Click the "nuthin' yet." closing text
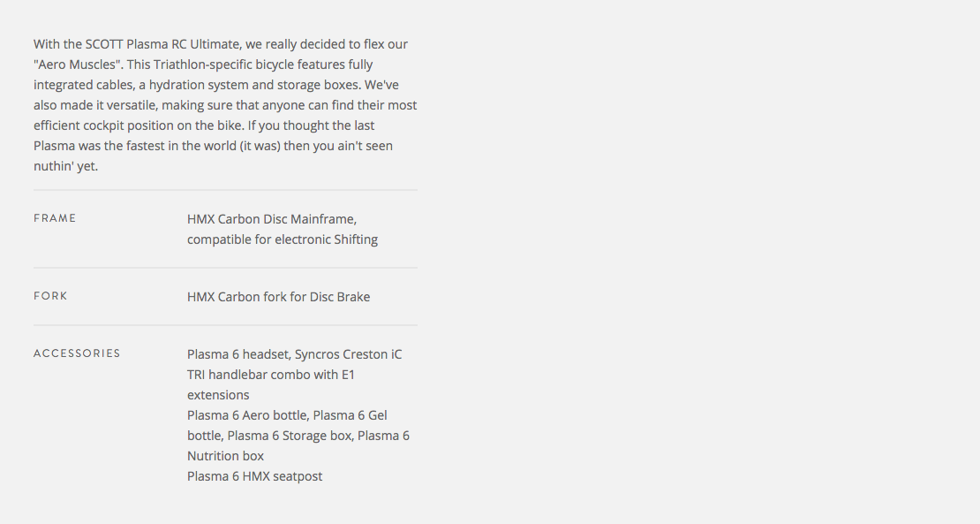This screenshot has width=980, height=524. coord(65,166)
